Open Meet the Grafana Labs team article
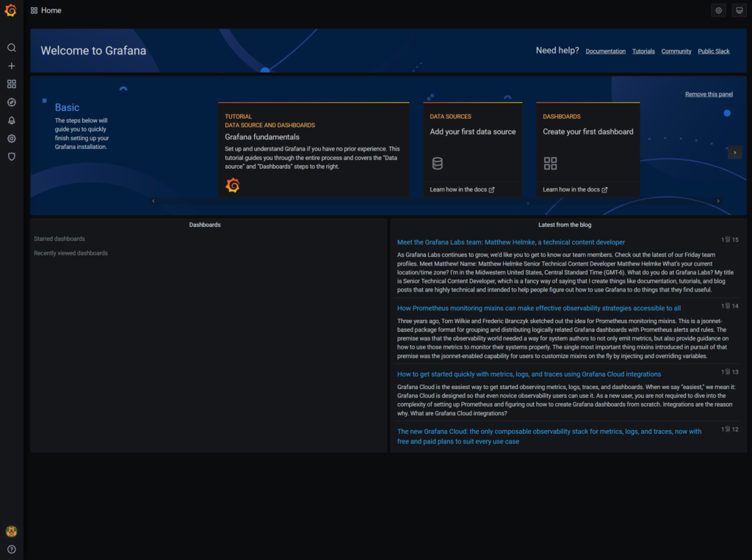Screen dimensions: 752x560 511,242
